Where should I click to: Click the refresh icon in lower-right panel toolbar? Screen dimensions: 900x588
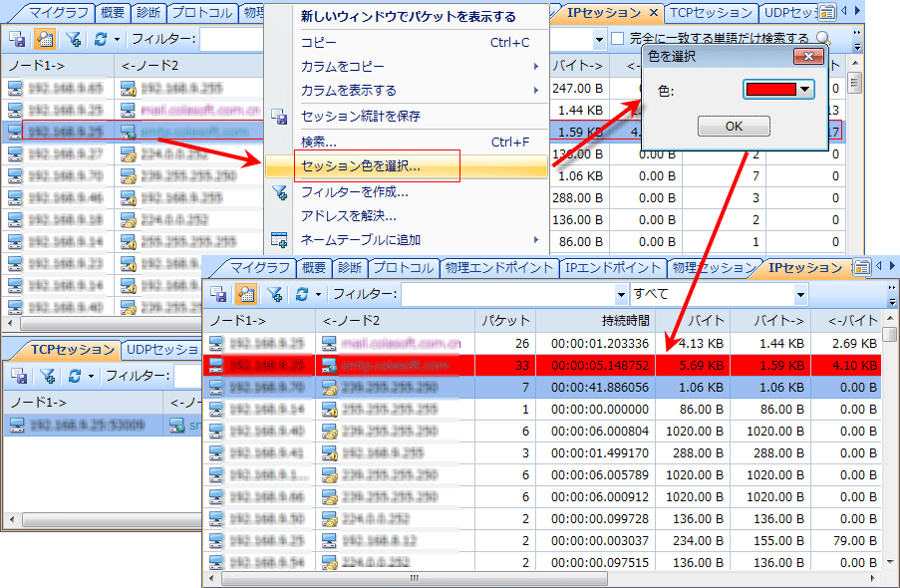[x=301, y=295]
